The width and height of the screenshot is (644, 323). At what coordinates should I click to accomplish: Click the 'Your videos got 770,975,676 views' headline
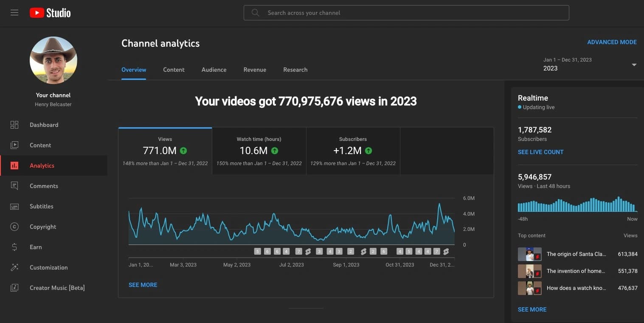(306, 101)
